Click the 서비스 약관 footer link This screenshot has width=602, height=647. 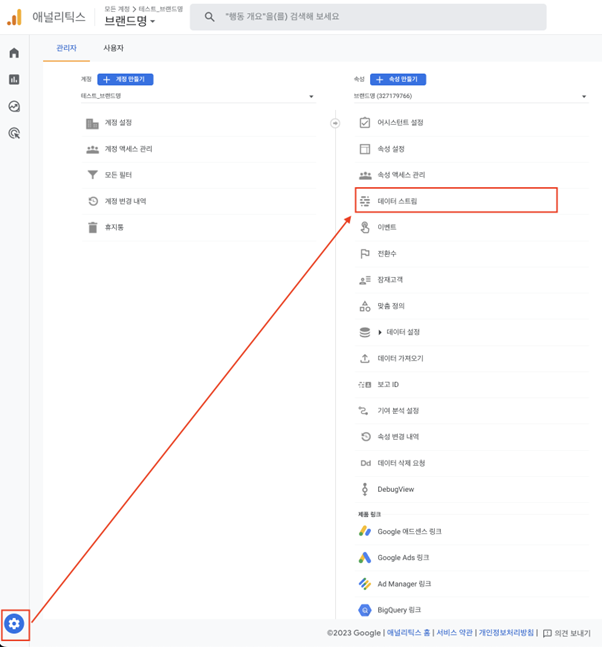454,633
